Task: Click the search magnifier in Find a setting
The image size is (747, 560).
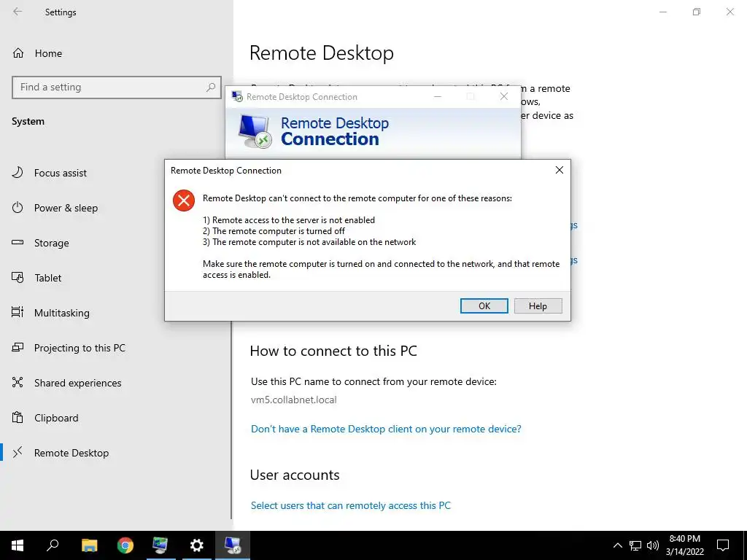Action: 211,87
